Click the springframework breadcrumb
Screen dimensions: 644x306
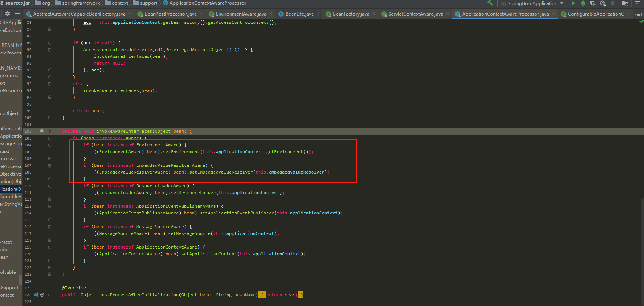click(x=78, y=3)
